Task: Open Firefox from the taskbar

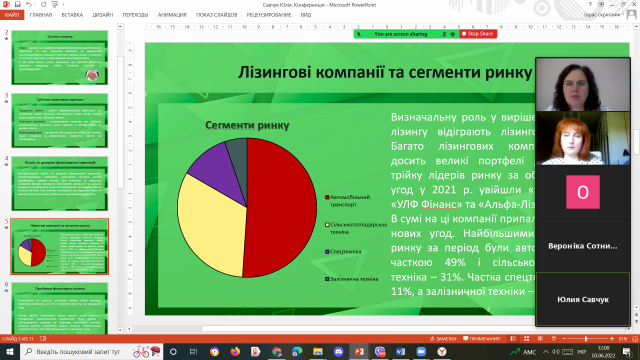Action: click(x=235, y=351)
